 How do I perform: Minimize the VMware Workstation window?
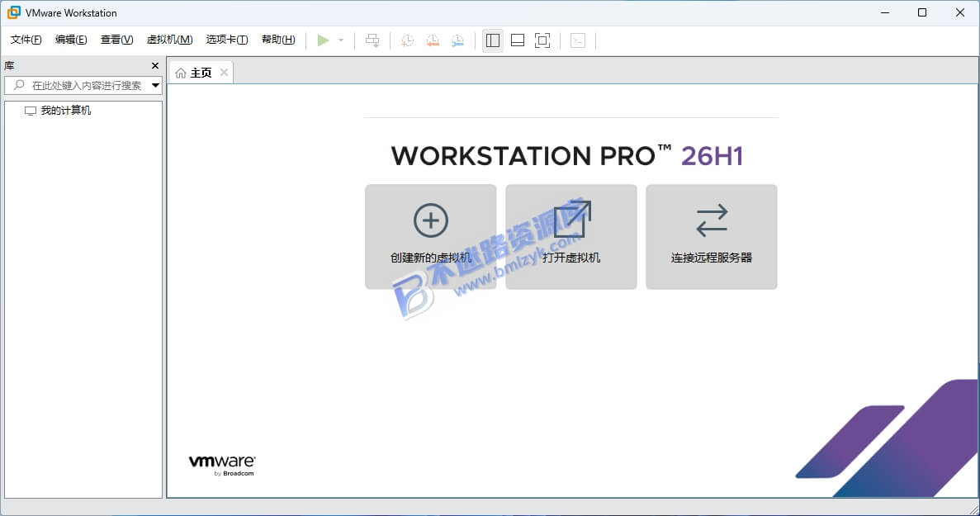click(x=885, y=12)
